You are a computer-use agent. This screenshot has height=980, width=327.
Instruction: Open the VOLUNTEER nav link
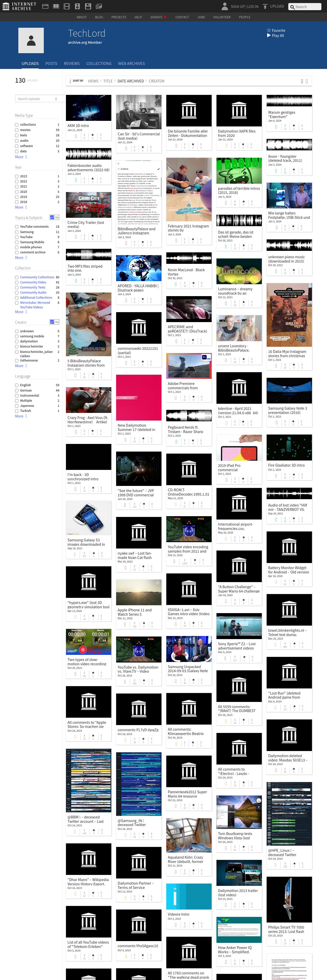pyautogui.click(x=222, y=17)
